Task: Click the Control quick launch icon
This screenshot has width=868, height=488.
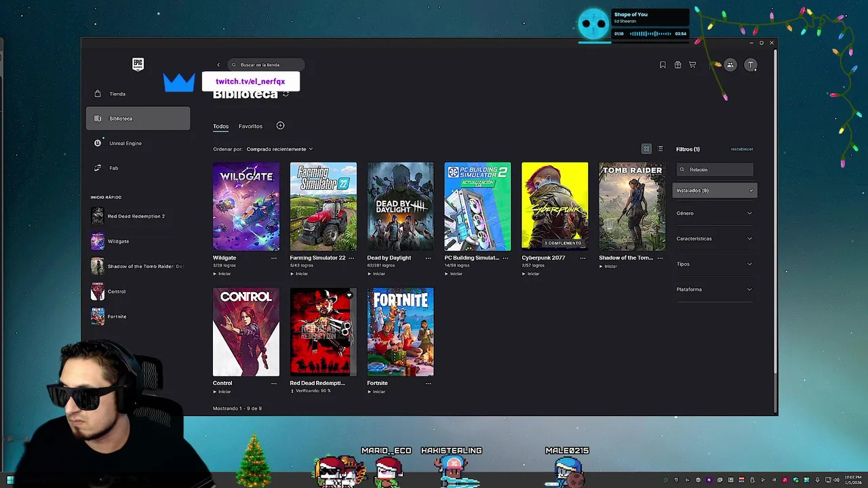Action: [98, 291]
